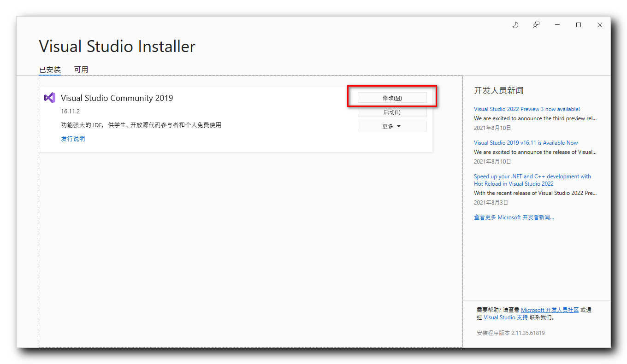Maximize the Visual Studio Installer window

[579, 25]
